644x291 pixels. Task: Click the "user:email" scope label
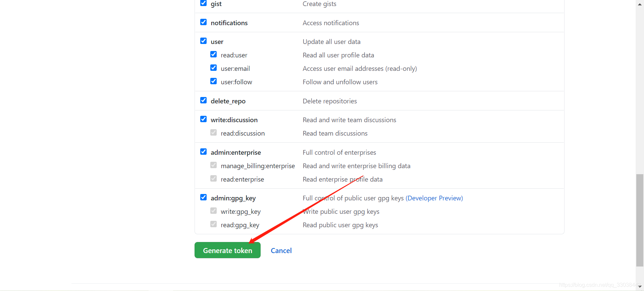(235, 68)
